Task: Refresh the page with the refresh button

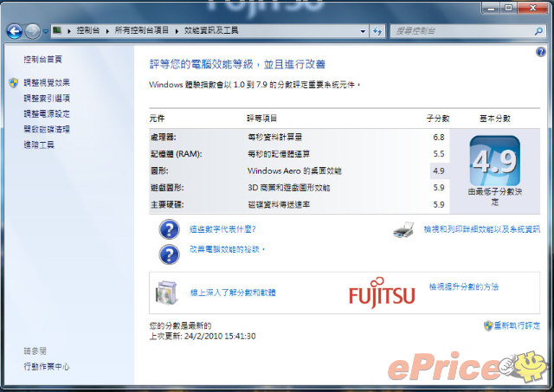Action: coord(377,31)
